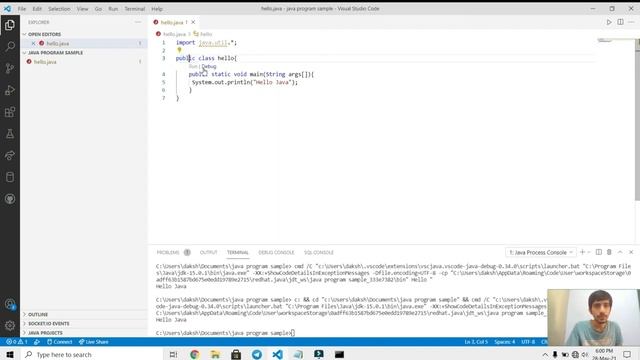Open Manage settings gear
The image size is (640, 360).
(x=10, y=325)
